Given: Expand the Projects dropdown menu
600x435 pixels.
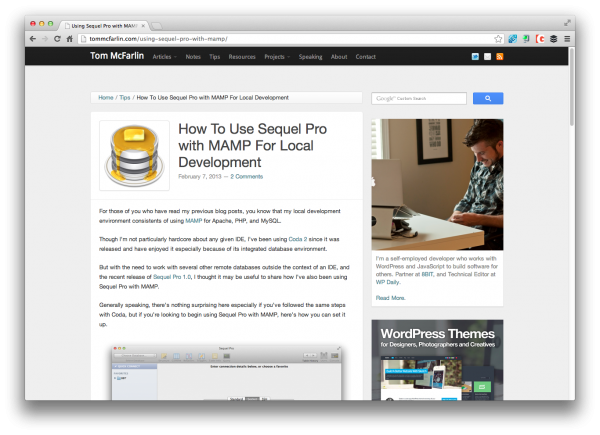Looking at the screenshot, I should 276,57.
